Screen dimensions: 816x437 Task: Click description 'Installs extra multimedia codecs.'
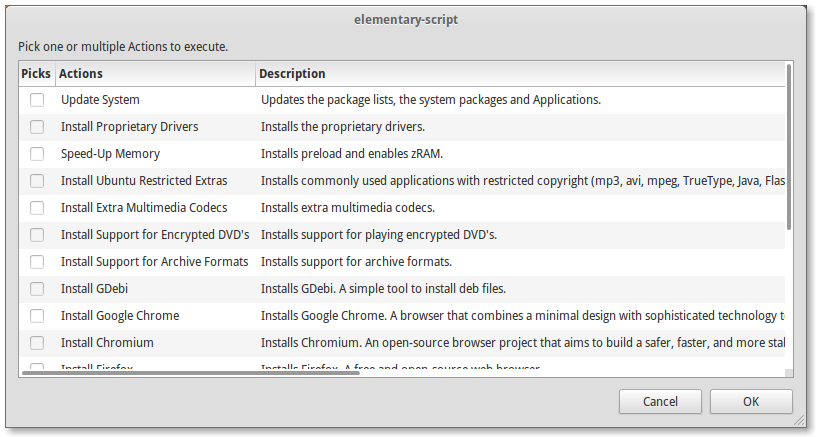348,208
